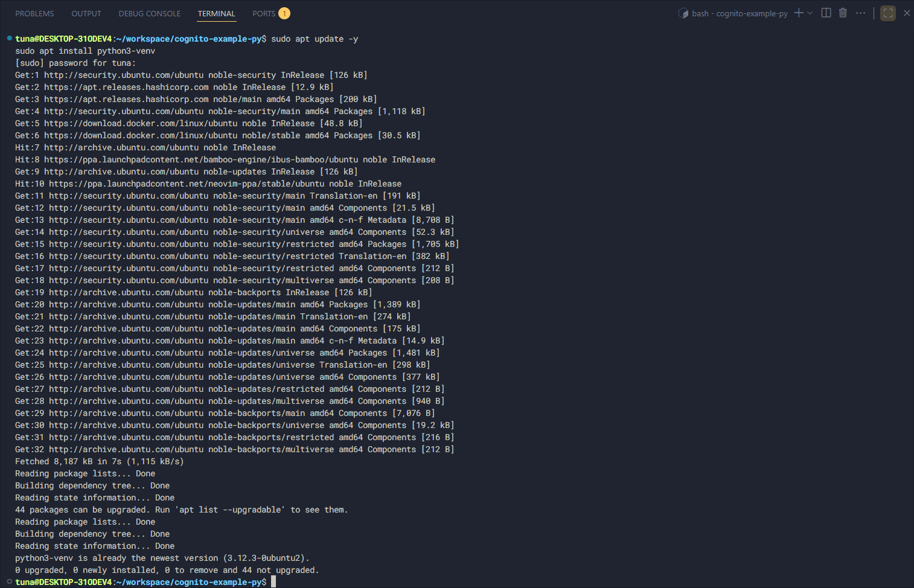Click the bash - cognito-example-py terminal label
Image resolution: width=914 pixels, height=588 pixels.
pyautogui.click(x=740, y=13)
